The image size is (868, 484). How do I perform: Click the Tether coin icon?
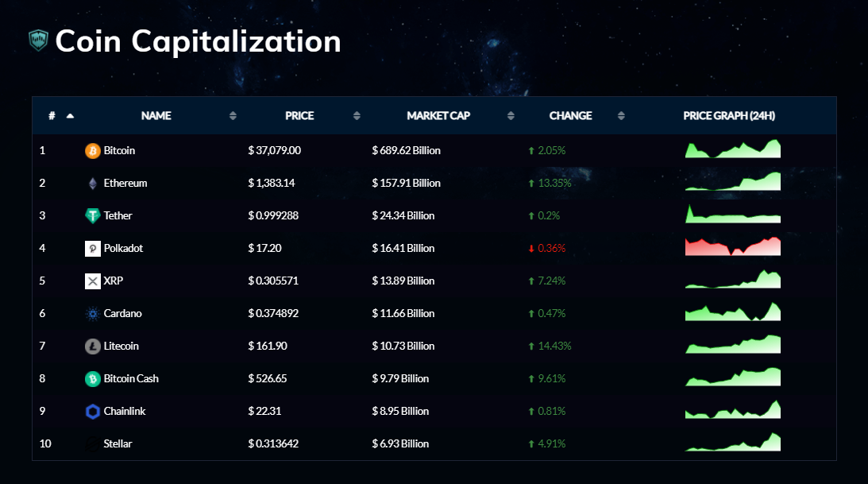(92, 216)
